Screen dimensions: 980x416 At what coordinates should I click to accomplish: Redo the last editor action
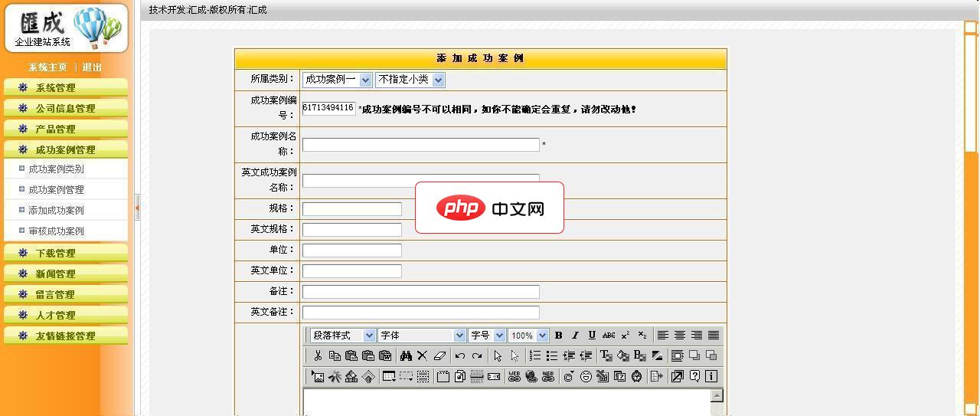477,355
